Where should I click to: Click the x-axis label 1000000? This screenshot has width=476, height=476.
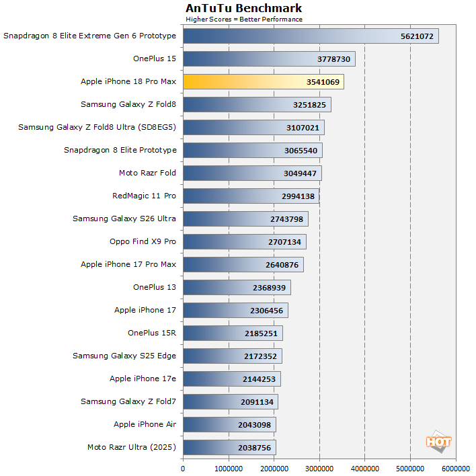pos(229,469)
